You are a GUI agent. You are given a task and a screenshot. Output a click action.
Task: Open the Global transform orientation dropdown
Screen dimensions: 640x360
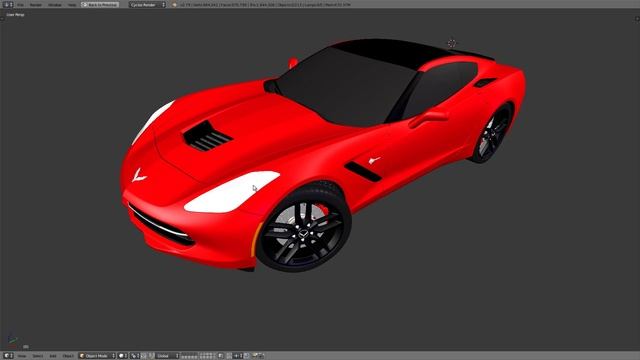[x=167, y=356]
